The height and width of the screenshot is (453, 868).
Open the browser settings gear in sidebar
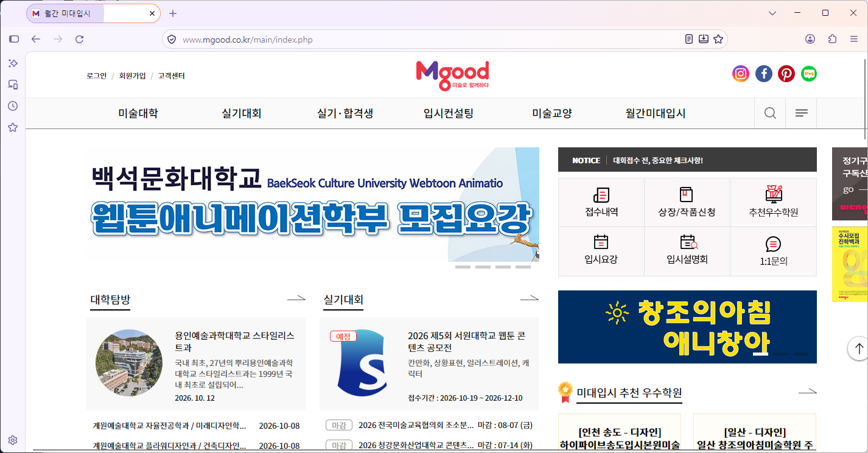13,440
